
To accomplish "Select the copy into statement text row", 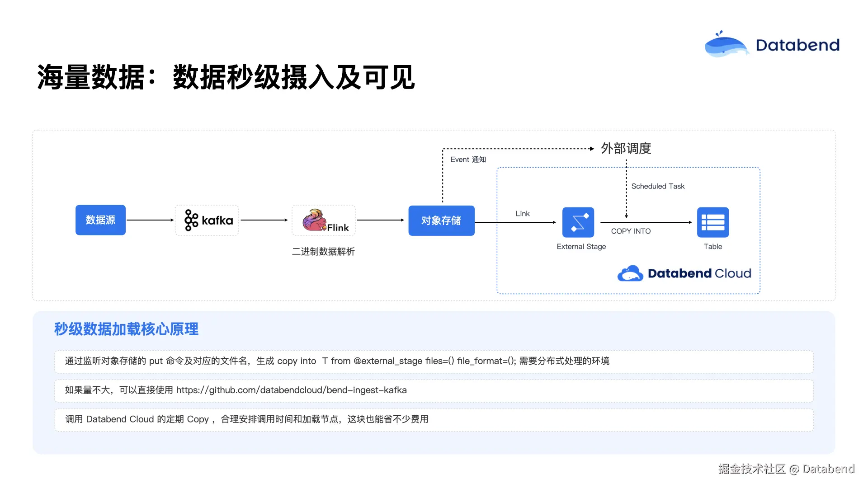I will pyautogui.click(x=337, y=361).
